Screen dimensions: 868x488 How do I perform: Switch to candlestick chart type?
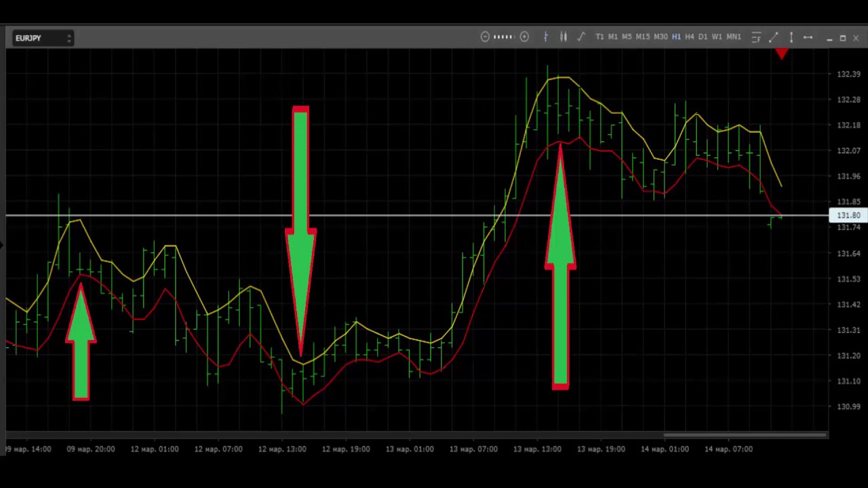[x=564, y=37]
